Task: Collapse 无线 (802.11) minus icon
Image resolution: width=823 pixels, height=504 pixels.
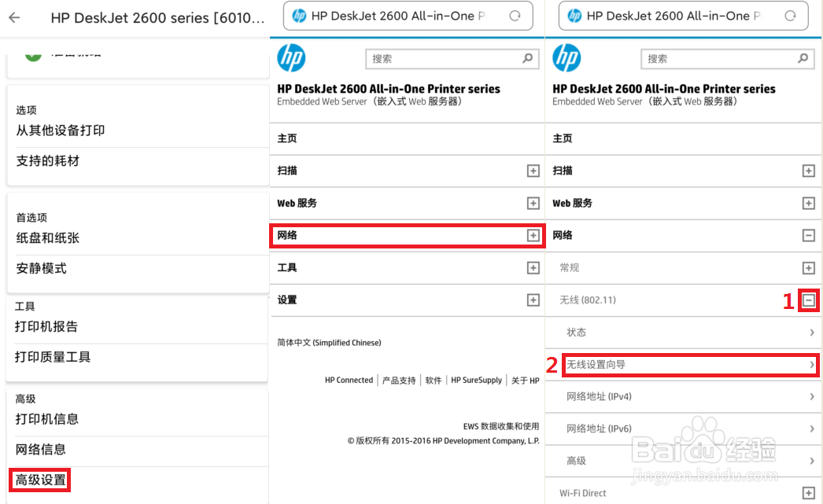Action: click(808, 300)
